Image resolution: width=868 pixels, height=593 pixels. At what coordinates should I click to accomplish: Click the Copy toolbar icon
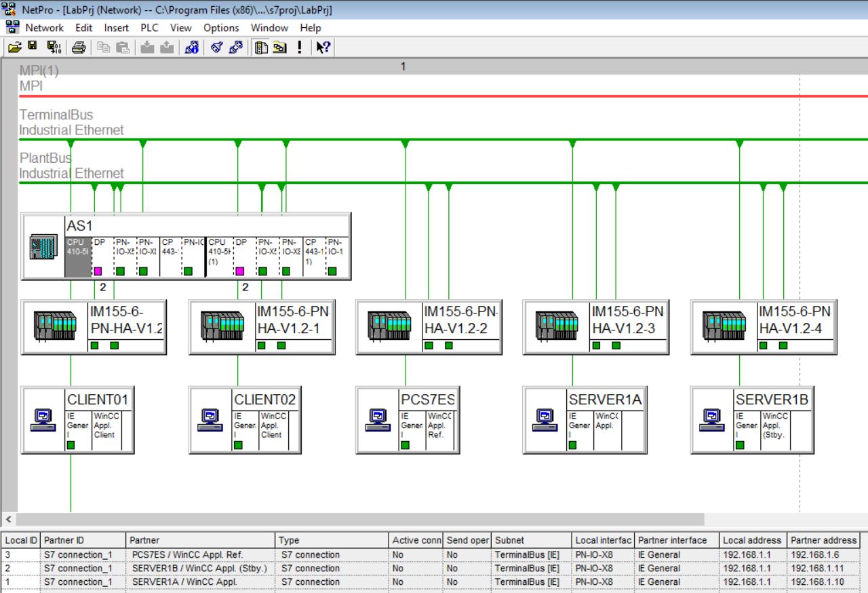[104, 47]
